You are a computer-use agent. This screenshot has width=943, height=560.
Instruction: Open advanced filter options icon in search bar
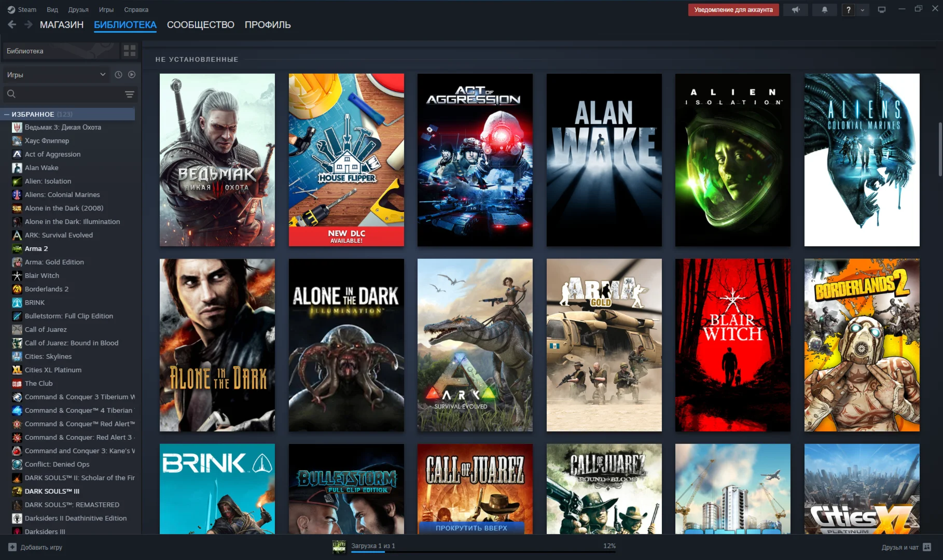(130, 94)
